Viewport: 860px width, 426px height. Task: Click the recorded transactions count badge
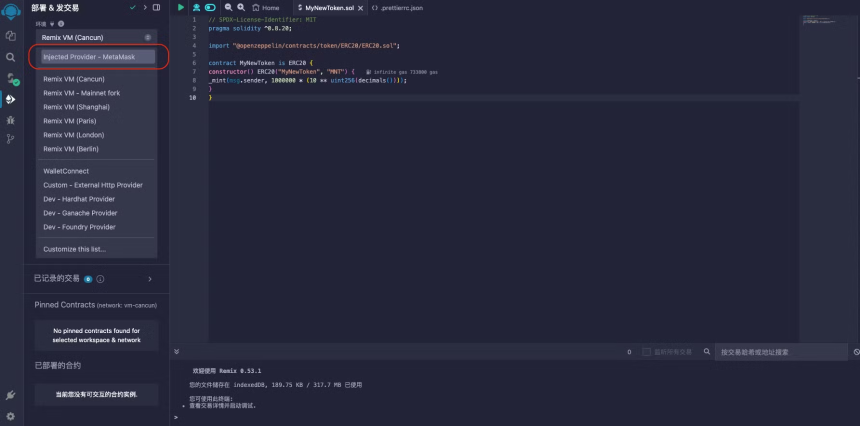88,279
